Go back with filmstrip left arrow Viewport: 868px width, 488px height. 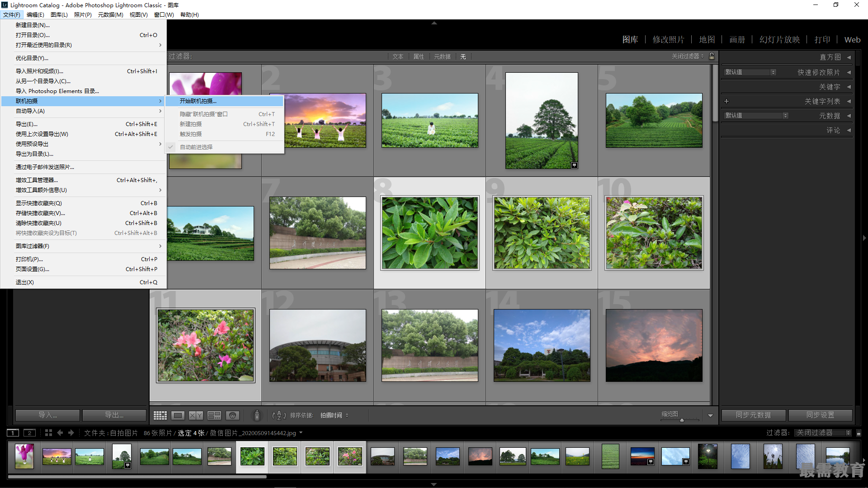(60, 433)
